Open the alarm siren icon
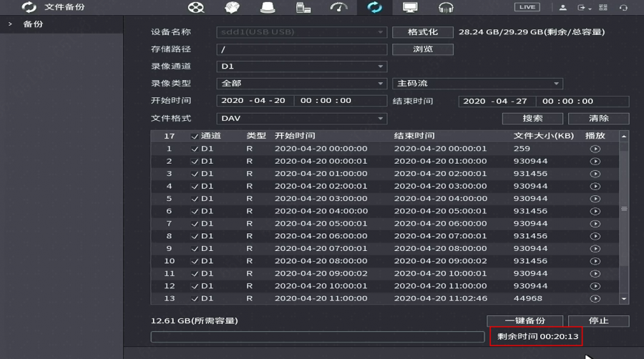 [268, 7]
